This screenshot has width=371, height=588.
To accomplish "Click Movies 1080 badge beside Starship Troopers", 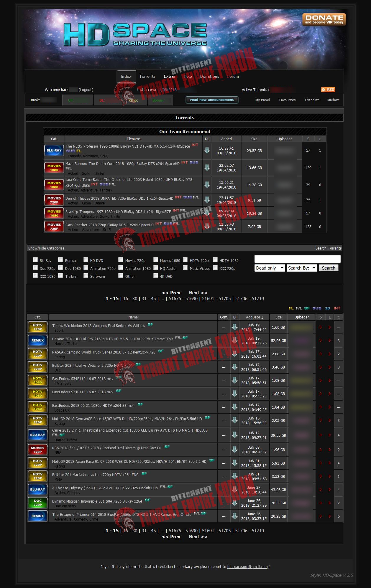I will coord(54,213).
